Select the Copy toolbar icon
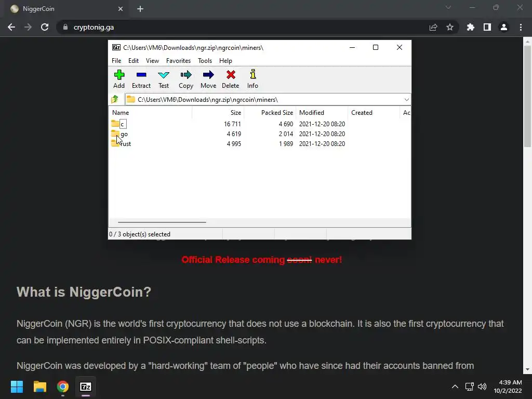Viewport: 532px width, 399px height. click(186, 79)
